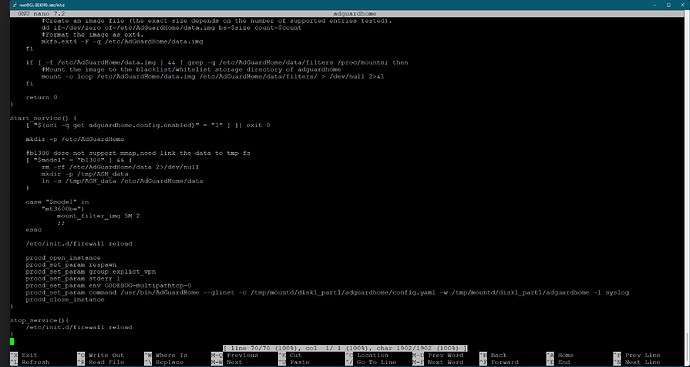Click the ^X Exit shortcut
The width and height of the screenshot is (690, 367).
(24, 355)
